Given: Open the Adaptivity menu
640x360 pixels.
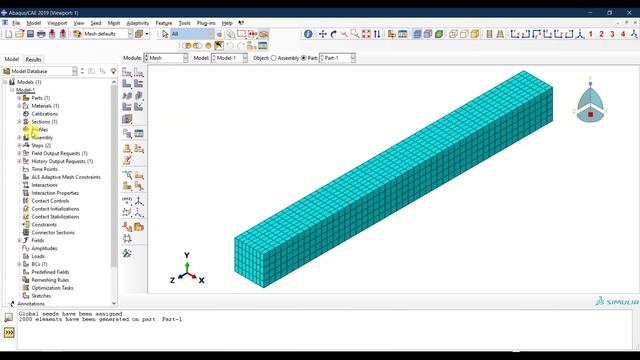Looking at the screenshot, I should coord(138,23).
